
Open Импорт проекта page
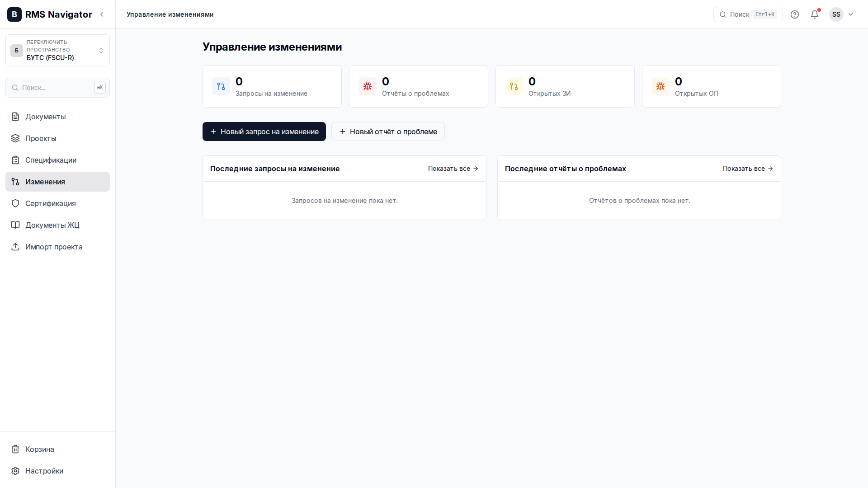click(57, 247)
